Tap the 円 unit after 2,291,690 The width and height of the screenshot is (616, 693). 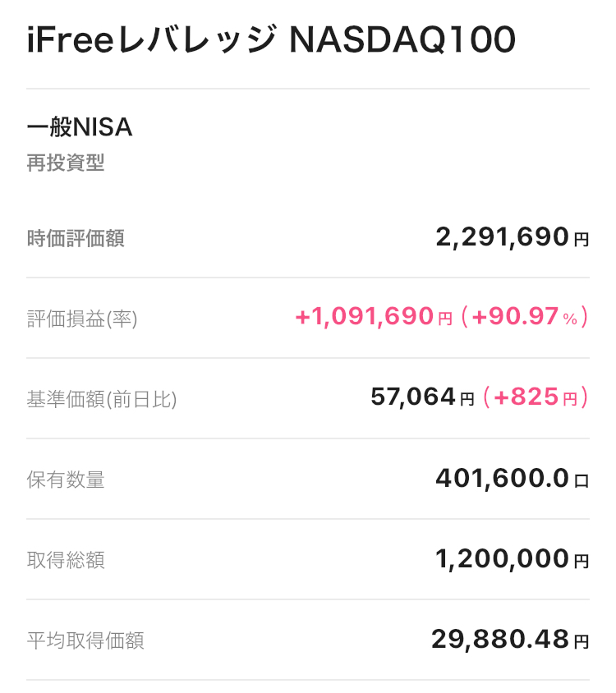582,240
